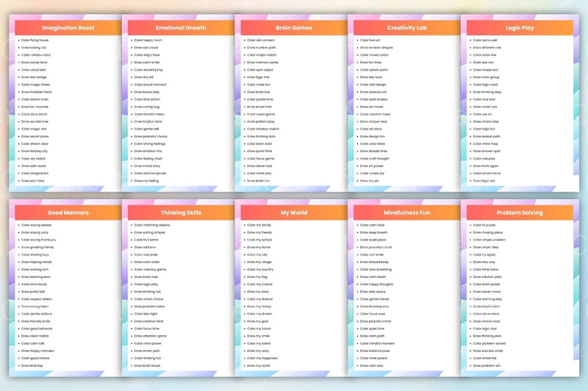Click the "Good Manners" page heading
This screenshot has height=391, width=588.
(x=68, y=212)
